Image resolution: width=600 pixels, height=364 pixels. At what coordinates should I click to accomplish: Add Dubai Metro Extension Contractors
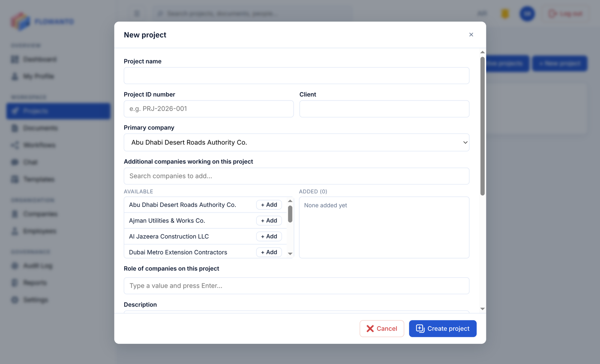click(269, 252)
